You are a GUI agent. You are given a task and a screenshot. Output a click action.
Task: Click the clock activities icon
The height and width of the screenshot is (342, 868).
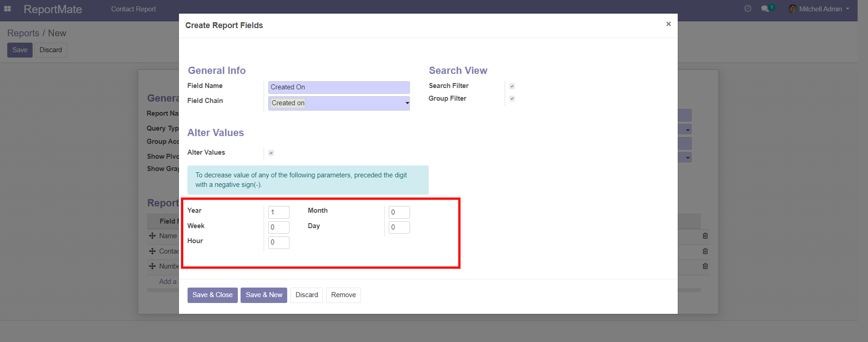tap(747, 9)
